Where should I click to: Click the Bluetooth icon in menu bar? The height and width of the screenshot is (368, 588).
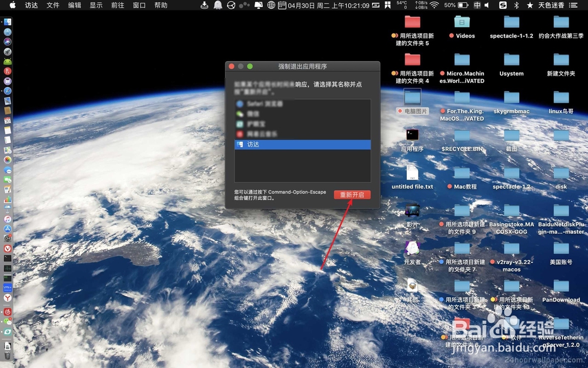click(516, 5)
